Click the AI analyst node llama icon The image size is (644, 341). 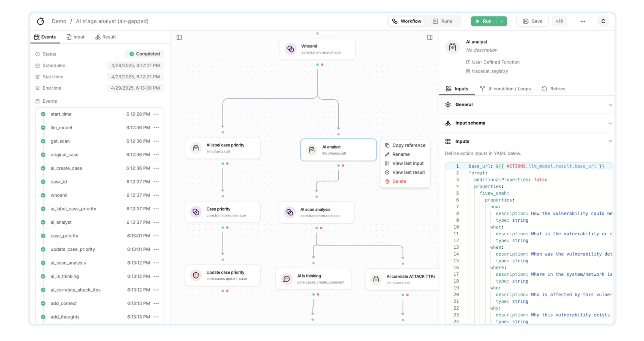point(312,150)
